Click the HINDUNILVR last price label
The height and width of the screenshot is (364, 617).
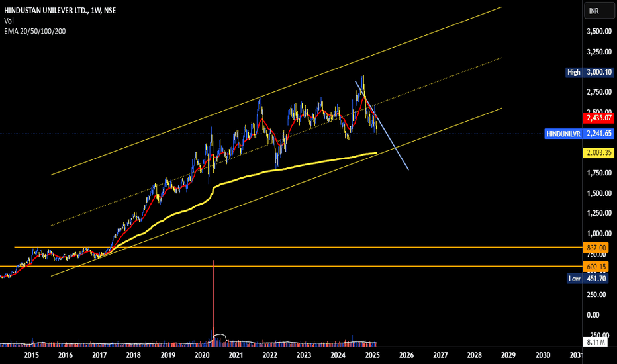[x=579, y=134]
